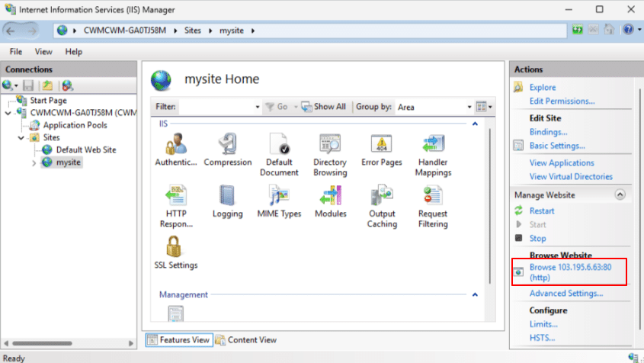The image size is (644, 363).
Task: Open the View menu
Action: pos(43,52)
